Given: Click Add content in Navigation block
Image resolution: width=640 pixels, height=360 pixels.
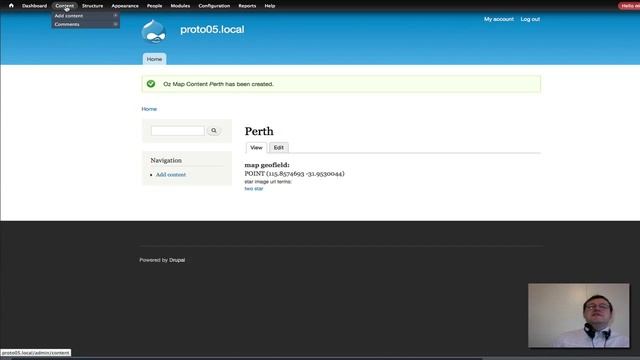Looking at the screenshot, I should (x=171, y=175).
